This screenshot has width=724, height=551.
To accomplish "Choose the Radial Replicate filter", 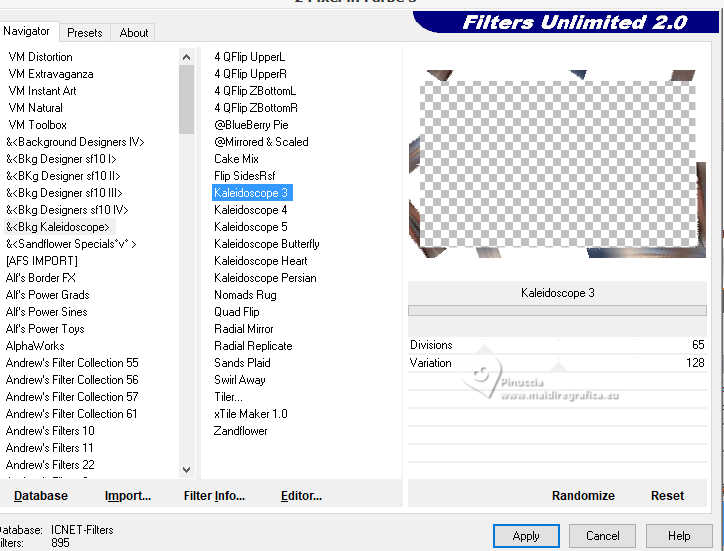I will (253, 346).
